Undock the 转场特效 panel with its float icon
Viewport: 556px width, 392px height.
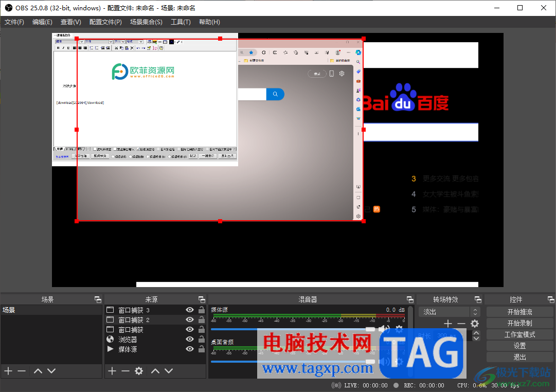point(478,299)
